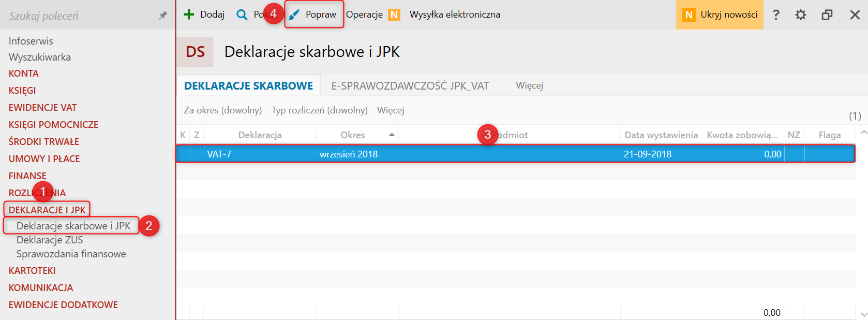868x320 pixels.
Task: Expand the UMOWY I PŁACE section
Action: [x=44, y=159]
